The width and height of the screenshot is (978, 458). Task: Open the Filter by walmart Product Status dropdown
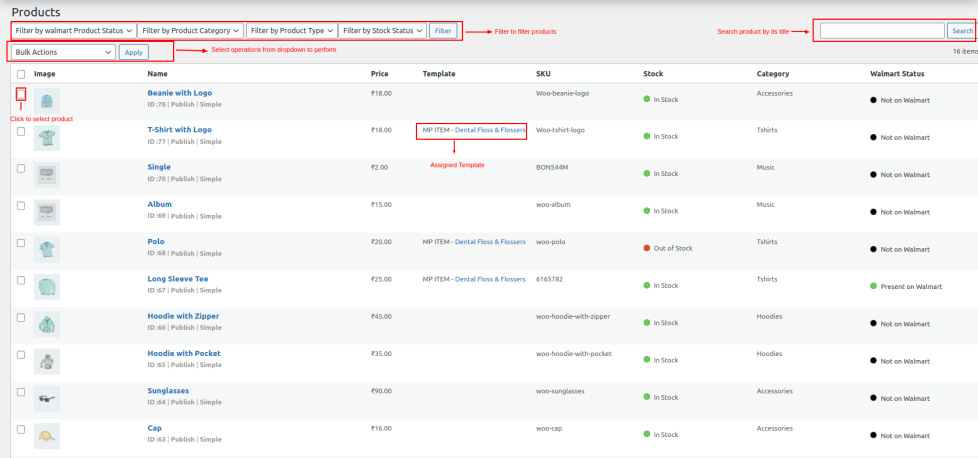(74, 31)
